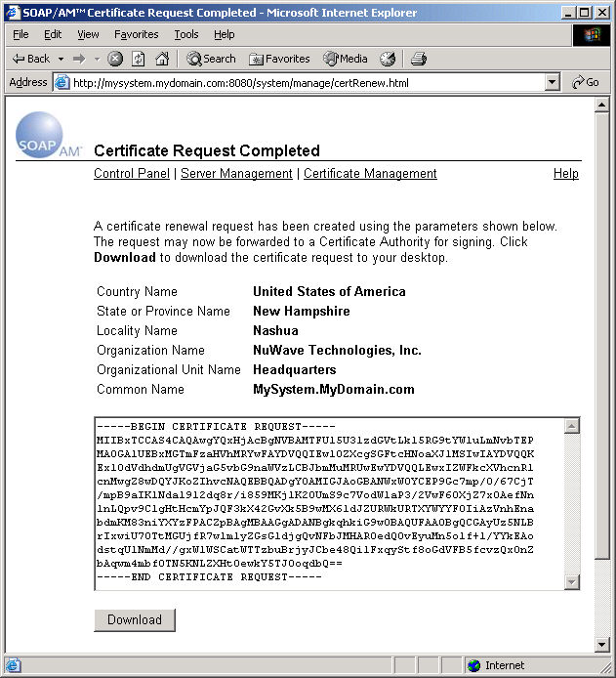Click the Go button beside address bar

[586, 83]
